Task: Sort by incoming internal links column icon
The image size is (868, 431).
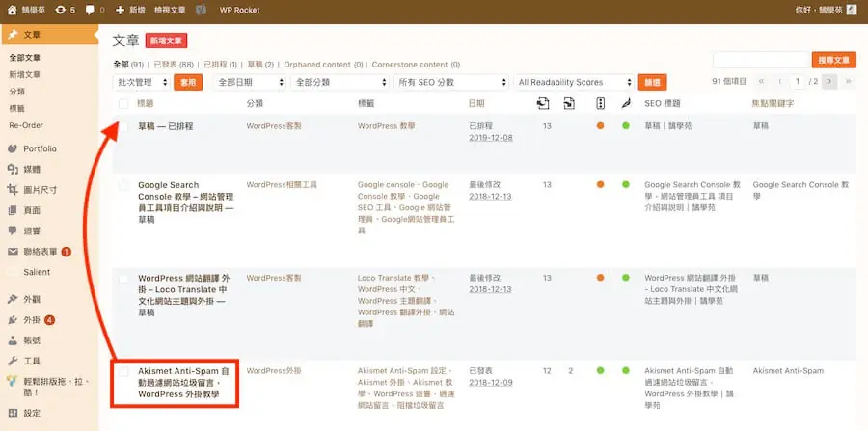Action: 569,103
